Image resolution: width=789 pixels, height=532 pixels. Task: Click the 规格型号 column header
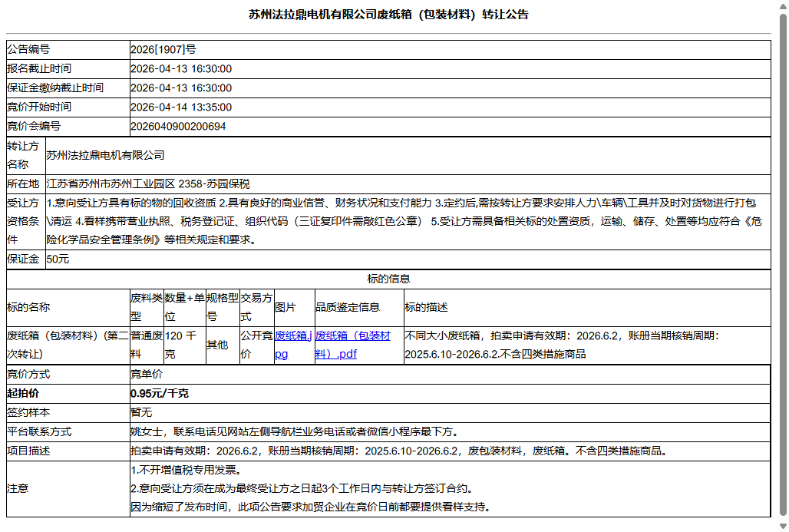(x=223, y=308)
